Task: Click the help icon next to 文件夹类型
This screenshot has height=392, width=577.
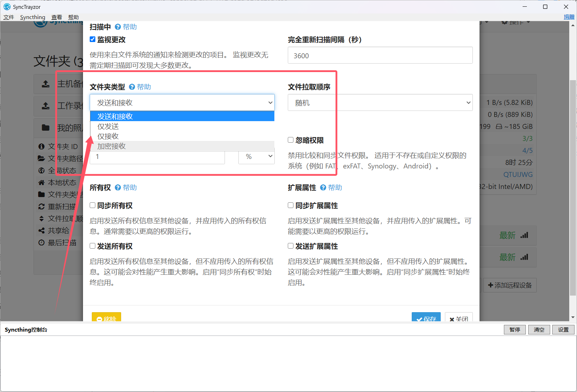Action: [132, 87]
